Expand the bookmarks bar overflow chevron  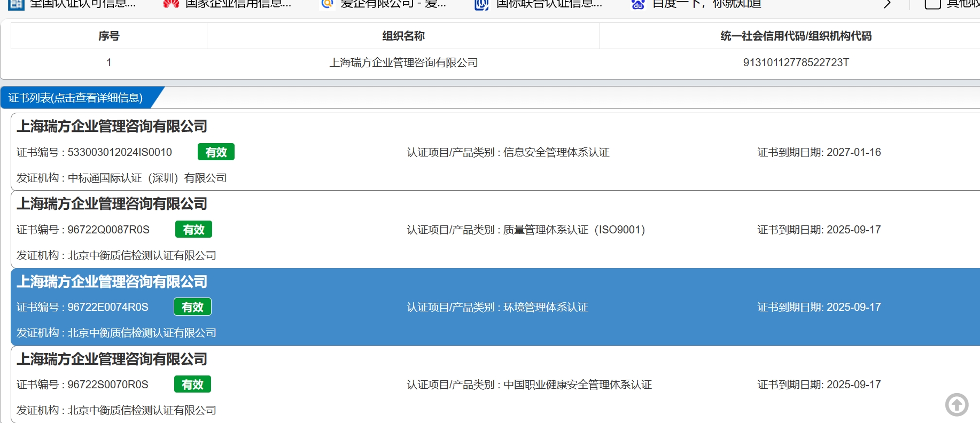click(x=887, y=4)
